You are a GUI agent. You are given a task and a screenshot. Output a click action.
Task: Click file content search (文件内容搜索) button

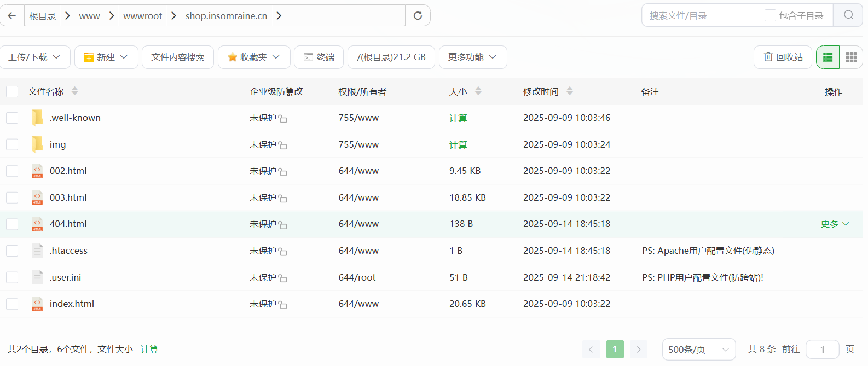point(178,57)
